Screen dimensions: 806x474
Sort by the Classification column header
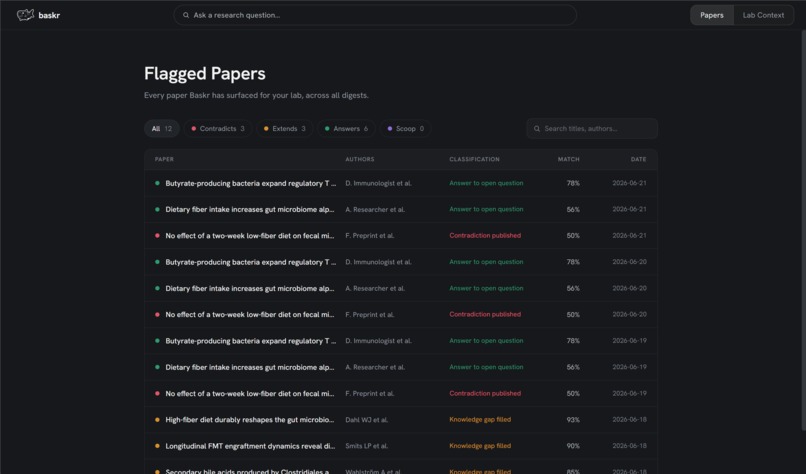[474, 159]
